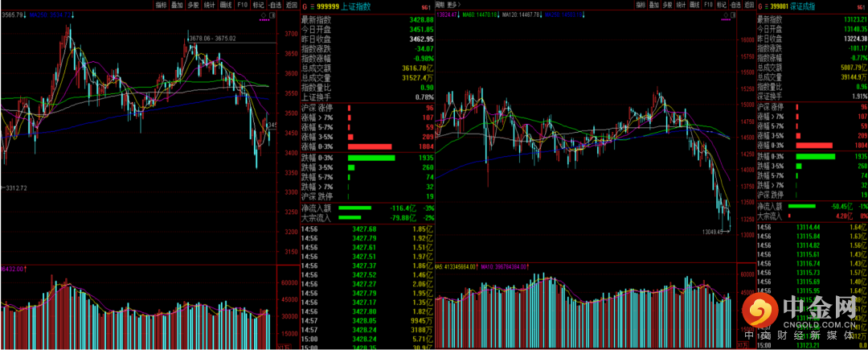The height and width of the screenshot is (350, 868).
Task: Click the diamond icon in Shanghai chart corner
Action: (x=264, y=15)
